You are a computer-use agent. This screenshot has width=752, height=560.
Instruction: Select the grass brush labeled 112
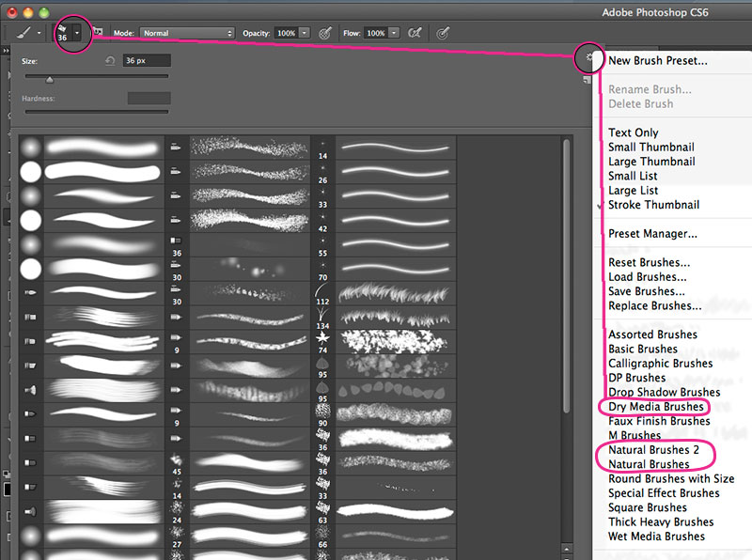point(384,293)
